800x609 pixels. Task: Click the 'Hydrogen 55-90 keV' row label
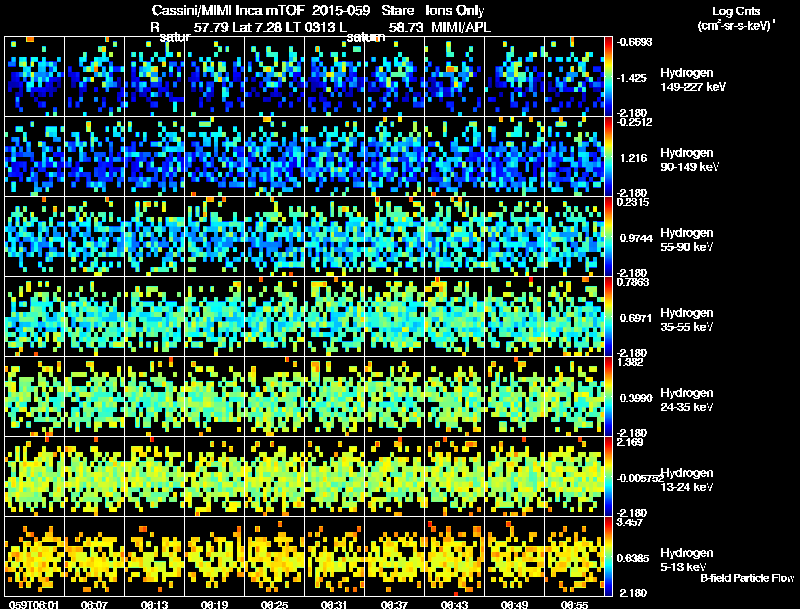click(687, 240)
